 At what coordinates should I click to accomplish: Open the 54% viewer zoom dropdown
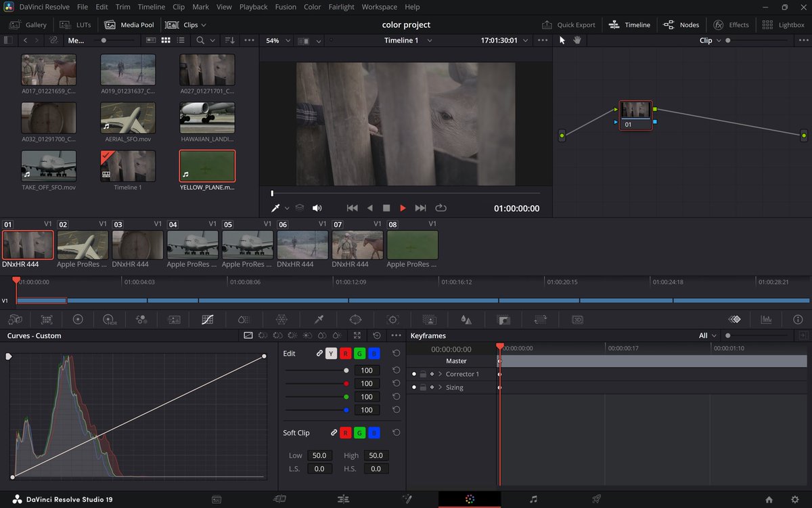pyautogui.click(x=277, y=41)
